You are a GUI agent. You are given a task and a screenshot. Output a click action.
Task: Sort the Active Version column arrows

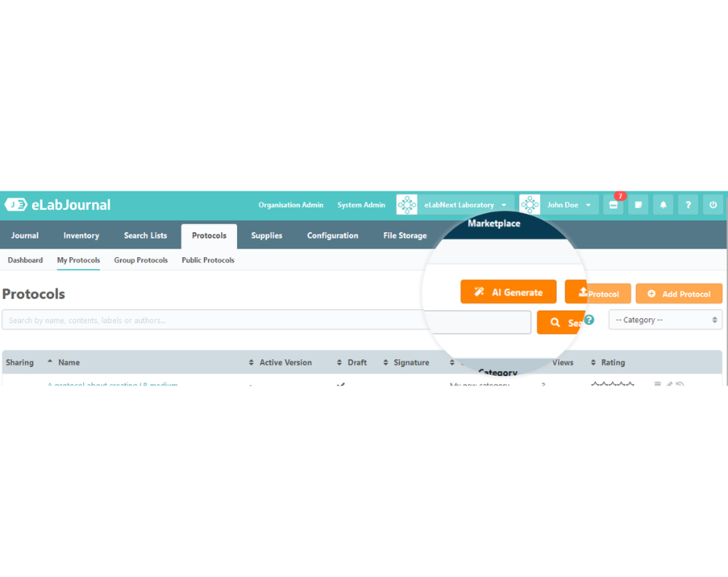tap(251, 362)
